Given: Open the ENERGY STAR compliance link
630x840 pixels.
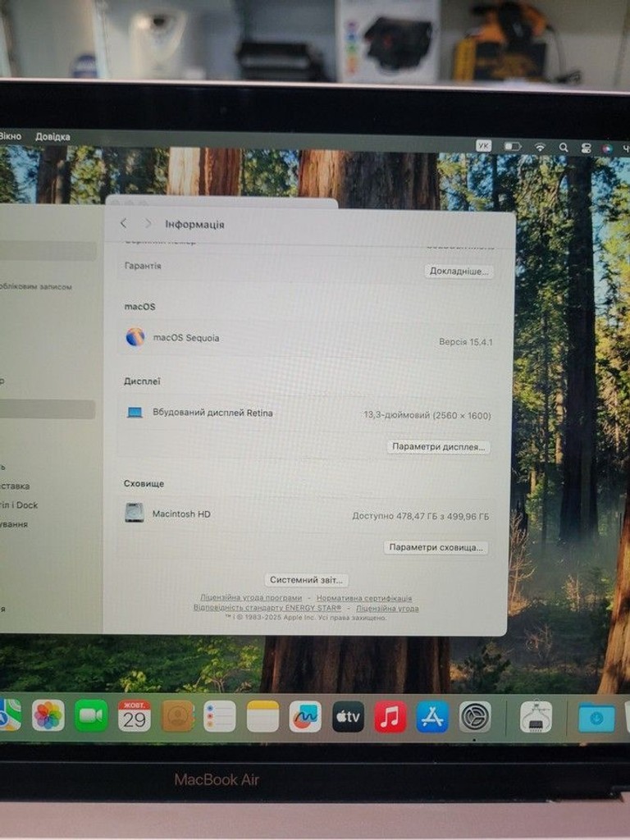Looking at the screenshot, I should click(x=267, y=608).
